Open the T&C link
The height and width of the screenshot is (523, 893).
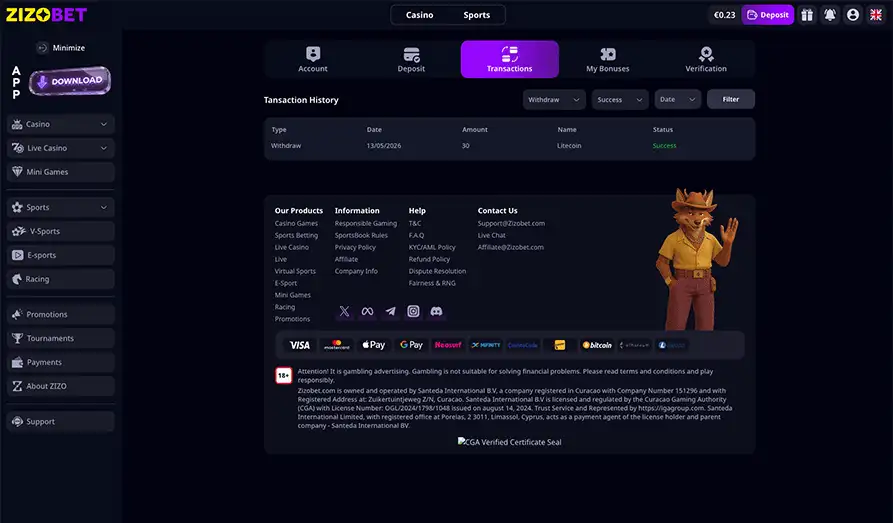pyautogui.click(x=415, y=223)
